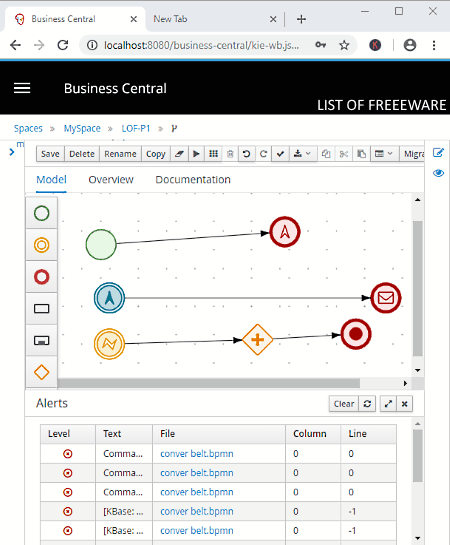Switch to the Overview tab

111,179
